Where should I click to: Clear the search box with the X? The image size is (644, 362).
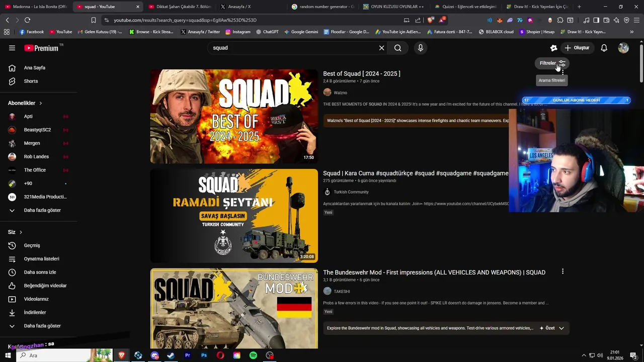click(381, 48)
